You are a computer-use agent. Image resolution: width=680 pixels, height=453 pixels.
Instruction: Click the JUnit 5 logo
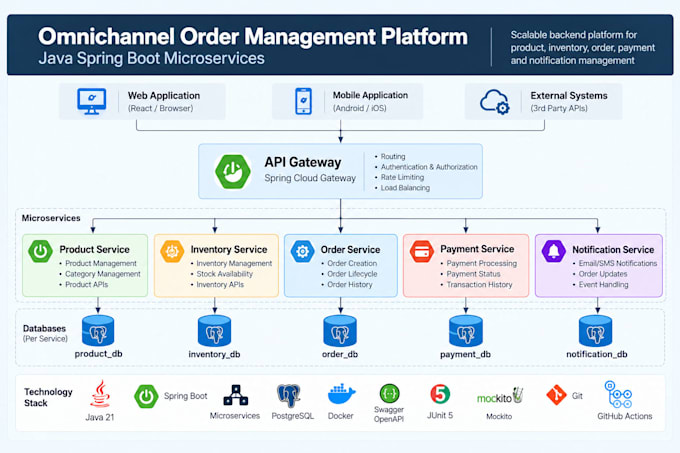click(440, 394)
